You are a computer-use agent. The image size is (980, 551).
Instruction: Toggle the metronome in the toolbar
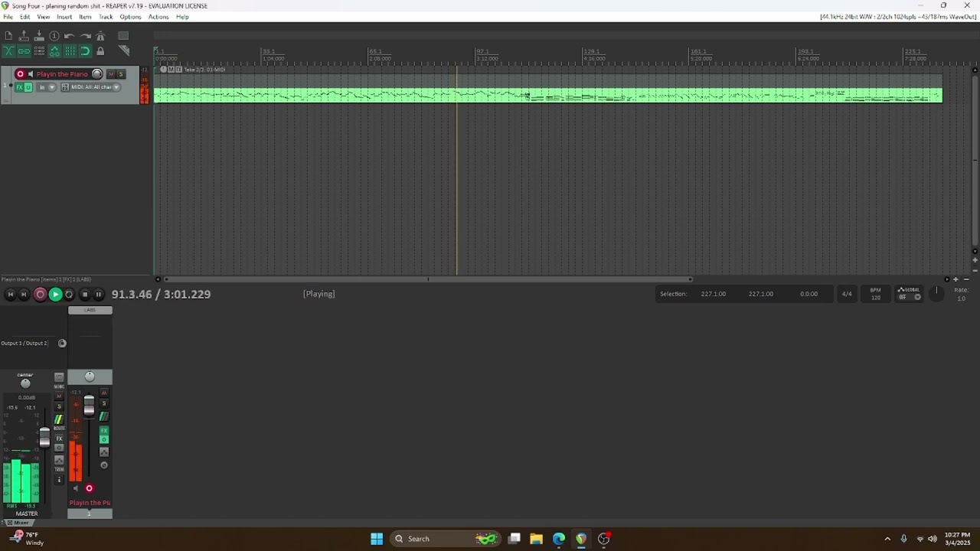100,36
